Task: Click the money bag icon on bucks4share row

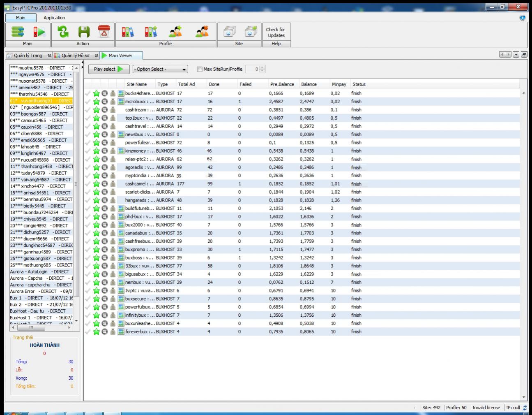Action: tap(113, 93)
